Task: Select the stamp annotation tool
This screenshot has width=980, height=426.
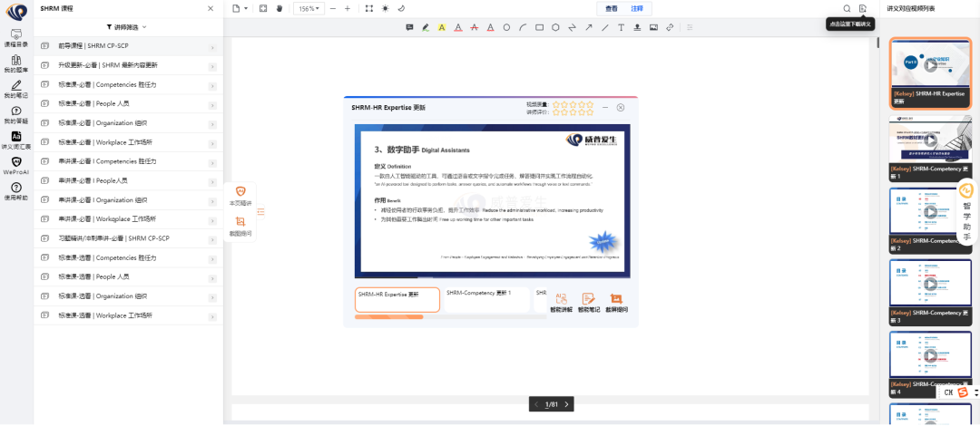Action: [x=637, y=27]
